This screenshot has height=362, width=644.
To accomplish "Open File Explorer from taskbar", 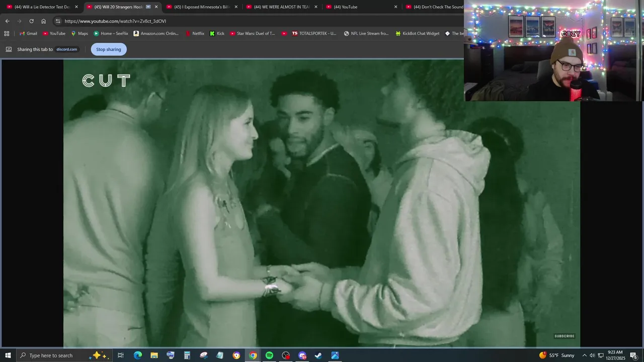I will coord(154,355).
